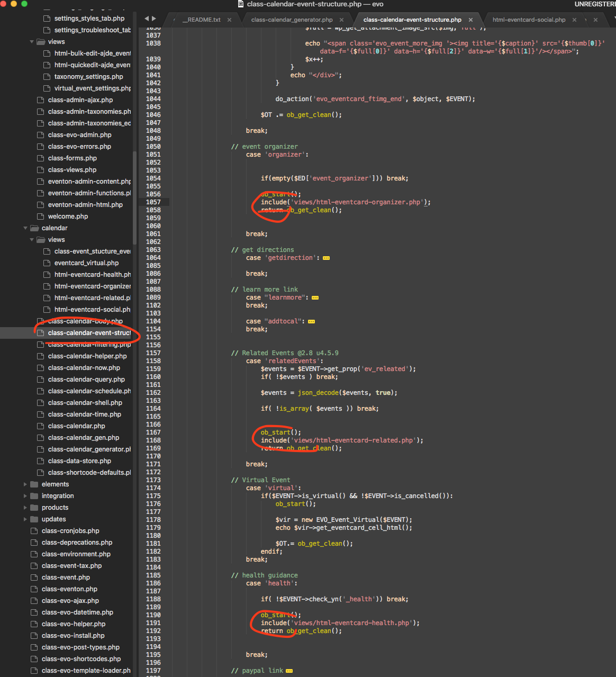The height and width of the screenshot is (677, 616).
Task: Close the class-calendar_generator.php tab
Action: click(339, 20)
